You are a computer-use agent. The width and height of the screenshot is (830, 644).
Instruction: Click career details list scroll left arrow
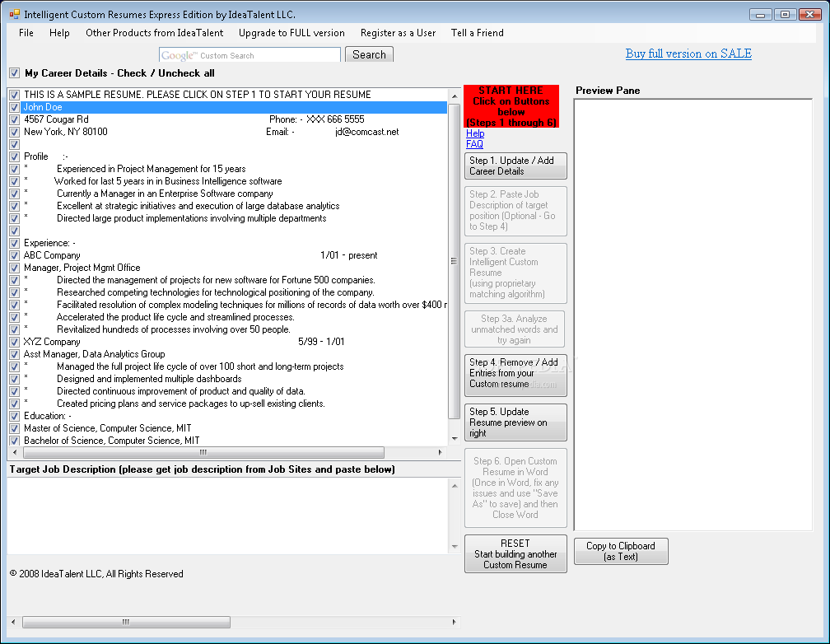(x=15, y=453)
